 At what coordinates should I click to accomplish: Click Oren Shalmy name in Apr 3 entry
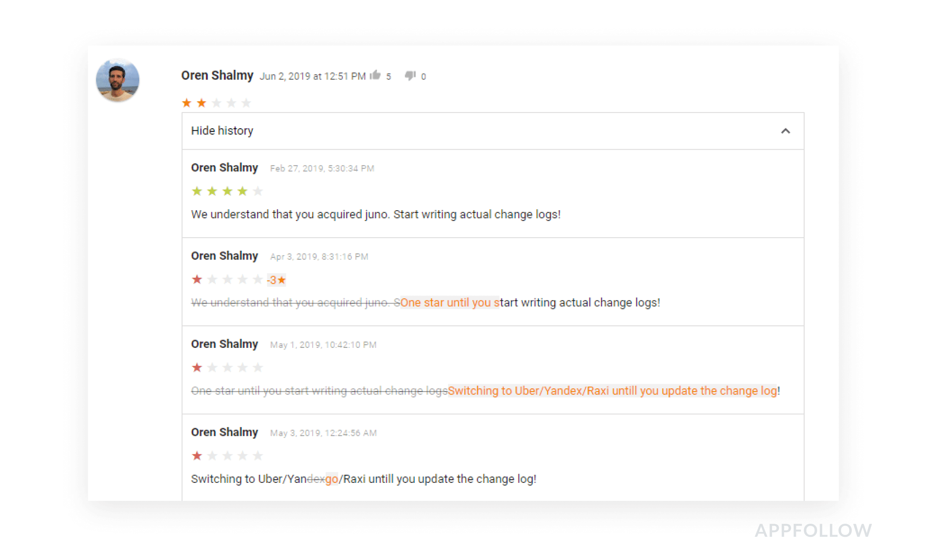tap(225, 256)
